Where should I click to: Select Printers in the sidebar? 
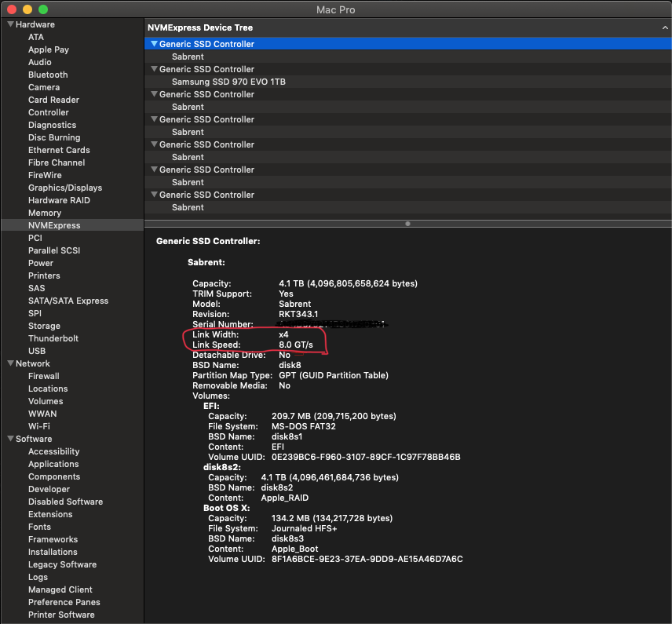coord(44,276)
